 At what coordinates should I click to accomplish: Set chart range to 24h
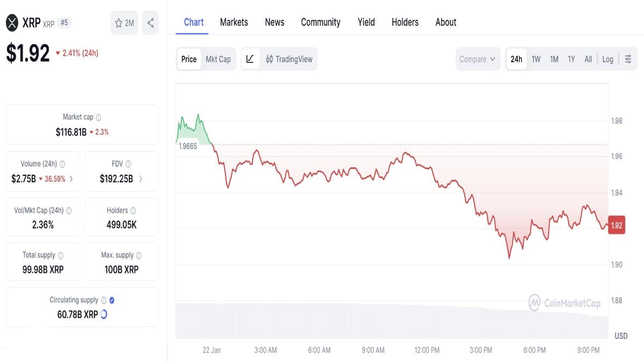tap(516, 59)
